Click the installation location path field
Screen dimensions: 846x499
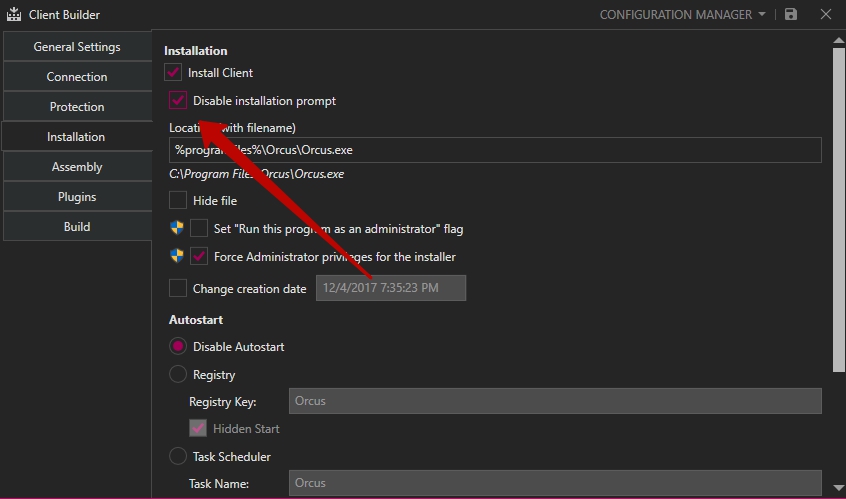[x=495, y=150]
